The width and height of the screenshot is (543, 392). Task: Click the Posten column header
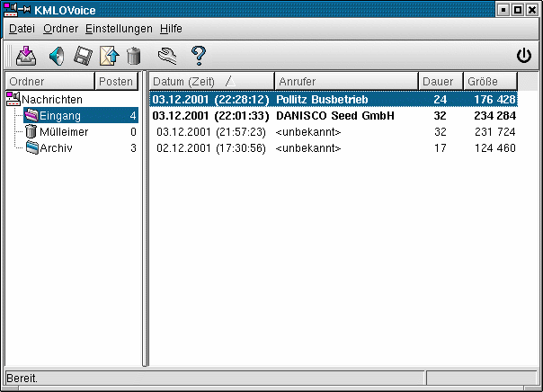tap(116, 82)
